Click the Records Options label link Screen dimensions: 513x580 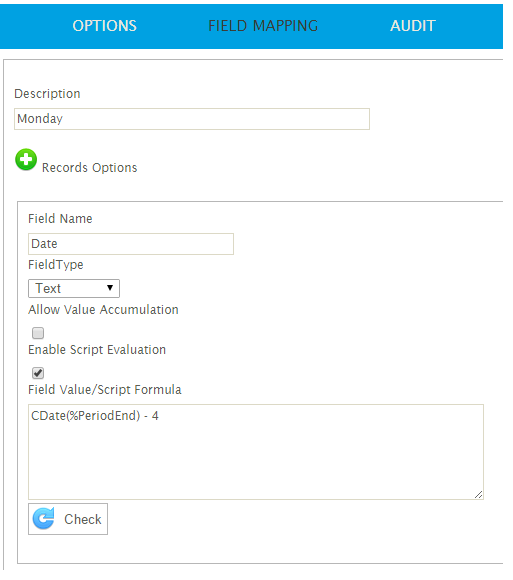pos(90,168)
